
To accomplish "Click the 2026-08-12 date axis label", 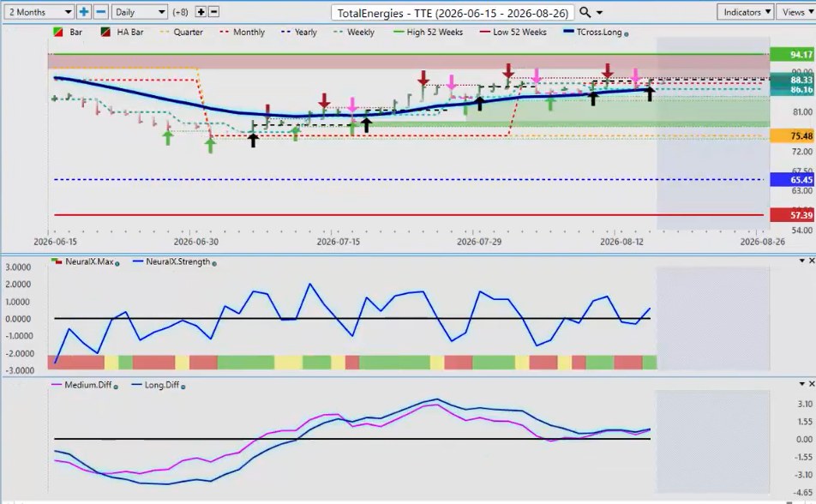I will click(x=621, y=242).
